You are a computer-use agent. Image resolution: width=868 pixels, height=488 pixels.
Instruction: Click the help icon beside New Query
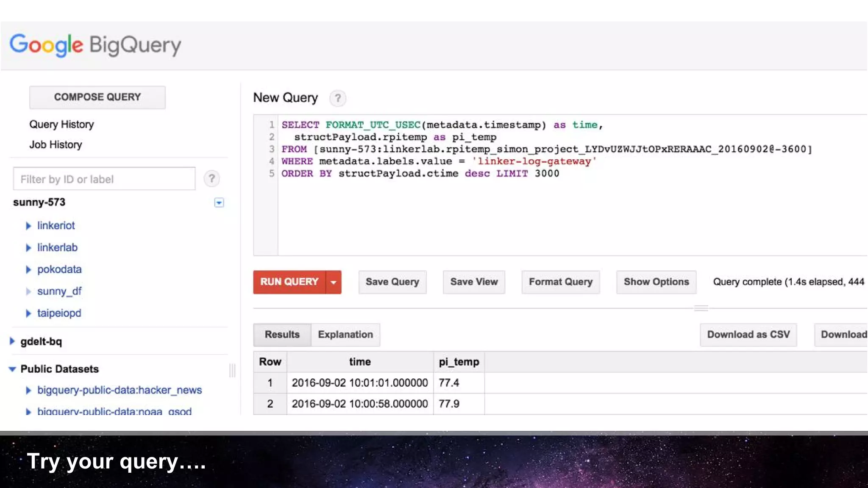point(338,98)
